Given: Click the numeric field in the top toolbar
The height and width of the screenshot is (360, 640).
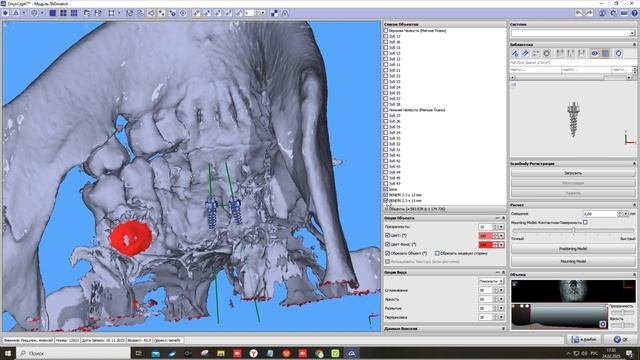Looking at the screenshot, I should point(249,13).
